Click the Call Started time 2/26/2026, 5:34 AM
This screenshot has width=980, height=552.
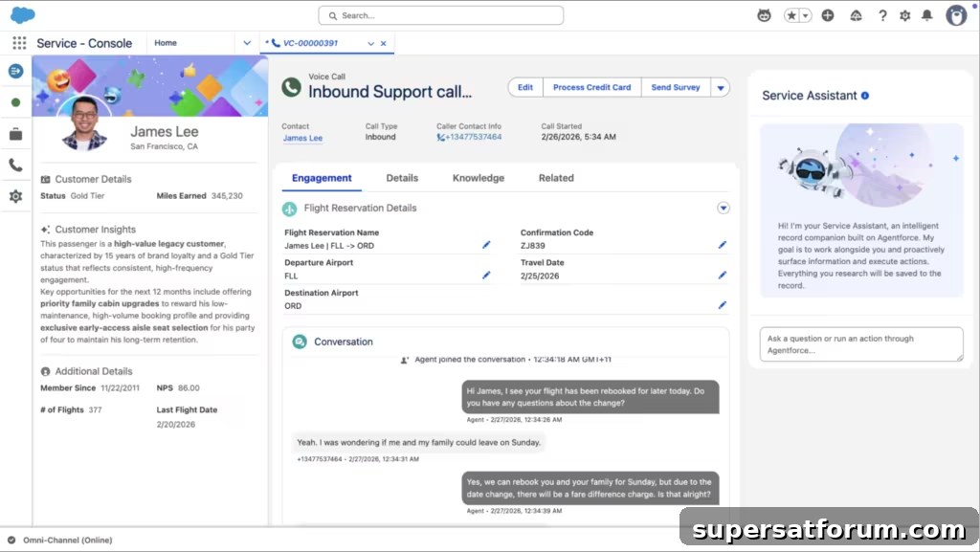[578, 137]
